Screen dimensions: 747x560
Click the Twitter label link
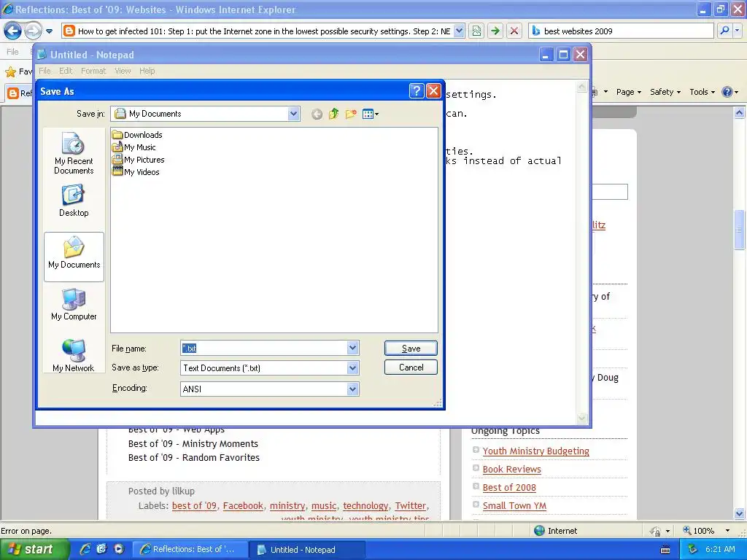pos(410,506)
